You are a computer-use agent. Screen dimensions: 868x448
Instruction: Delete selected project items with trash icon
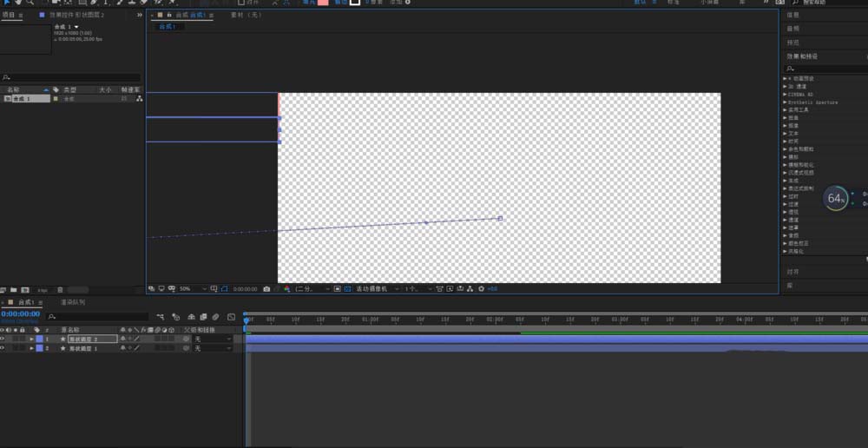pos(61,290)
